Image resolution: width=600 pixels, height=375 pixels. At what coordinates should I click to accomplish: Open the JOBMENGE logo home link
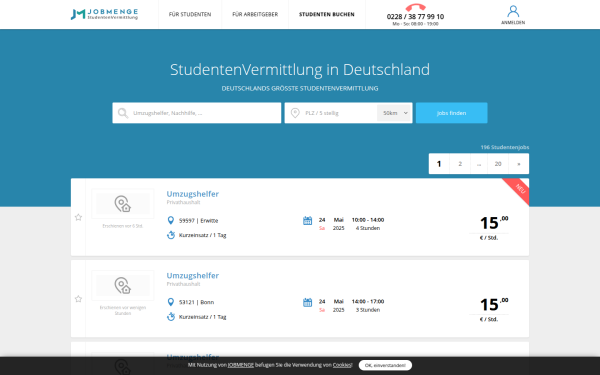click(x=104, y=14)
